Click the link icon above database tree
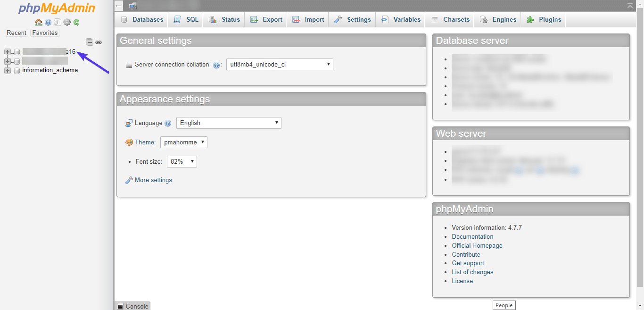This screenshot has height=310, width=644. (x=99, y=42)
